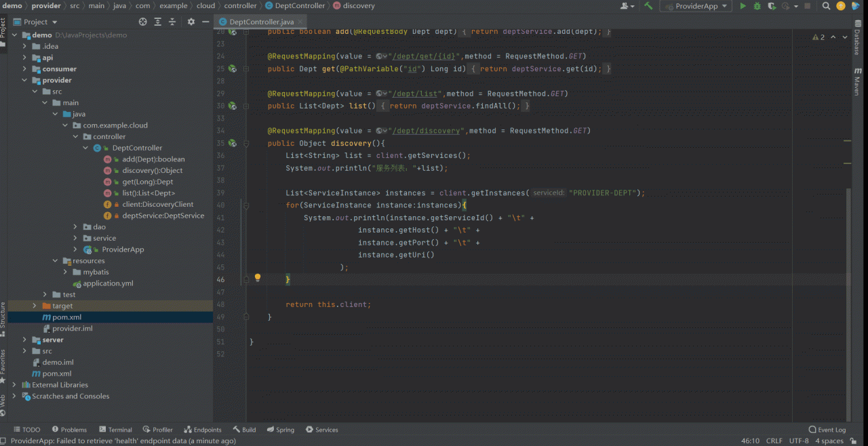Run with Coverage shield icon
Screen dimensions: 868x446
pos(772,6)
